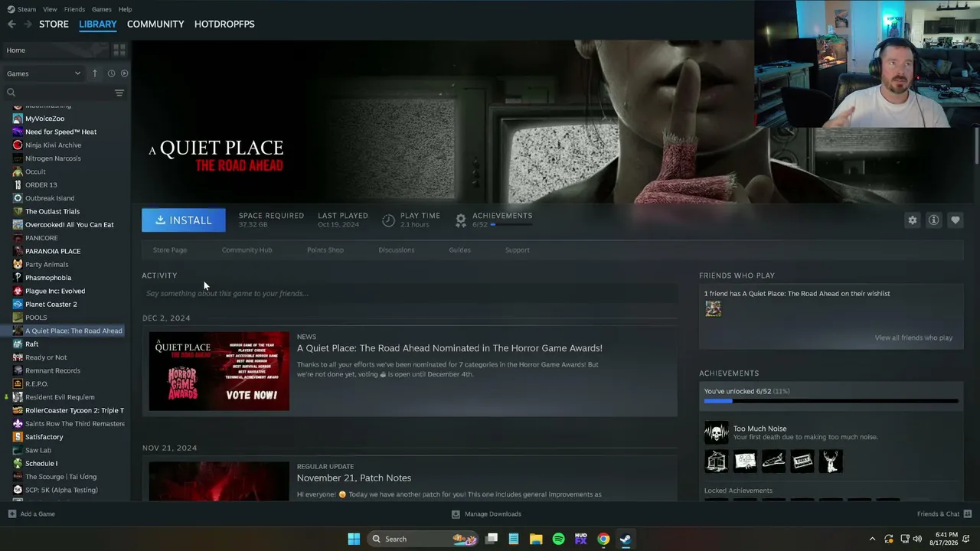980x551 pixels.
Task: Click the Plague Inc: Evolved game icon
Action: [x=18, y=291]
